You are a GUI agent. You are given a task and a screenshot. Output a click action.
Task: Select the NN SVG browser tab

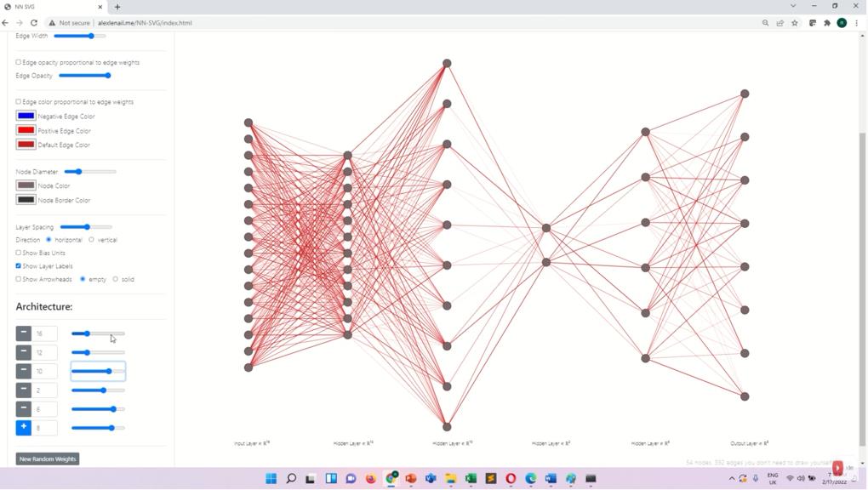(x=51, y=7)
